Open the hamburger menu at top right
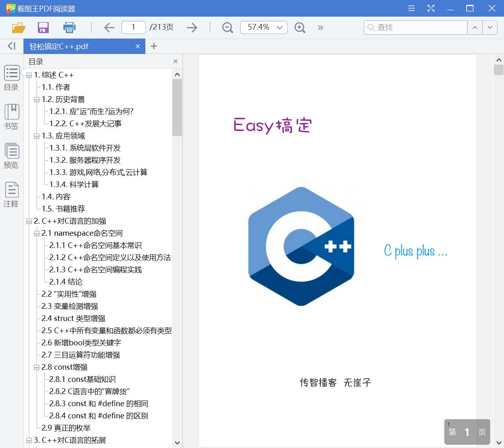Viewport: 504px width, 448px height. 411,8
